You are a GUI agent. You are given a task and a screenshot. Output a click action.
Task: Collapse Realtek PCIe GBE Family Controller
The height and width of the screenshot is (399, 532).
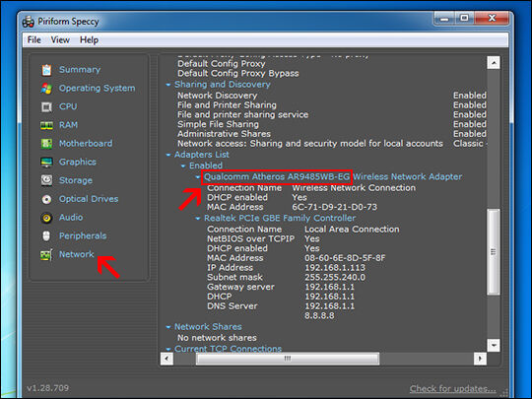198,219
